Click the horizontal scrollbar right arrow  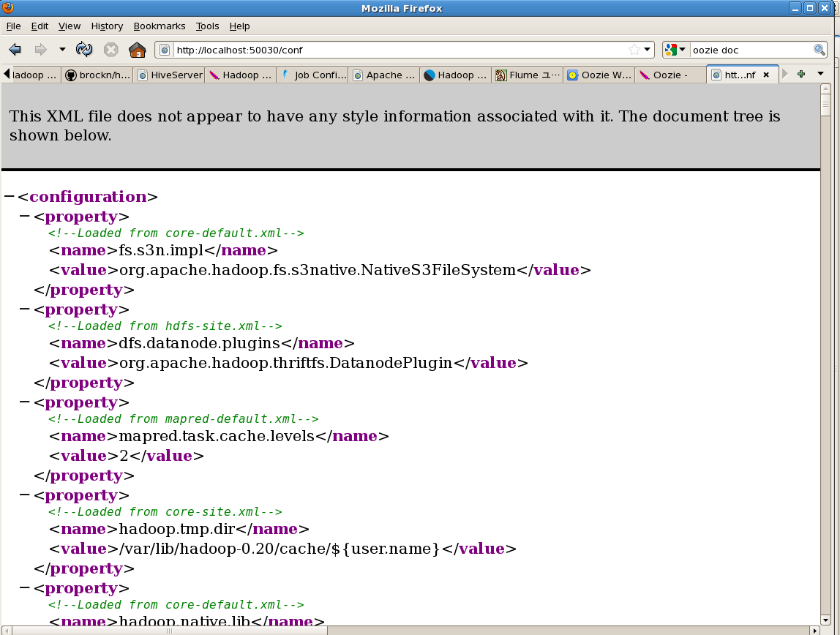click(x=815, y=631)
